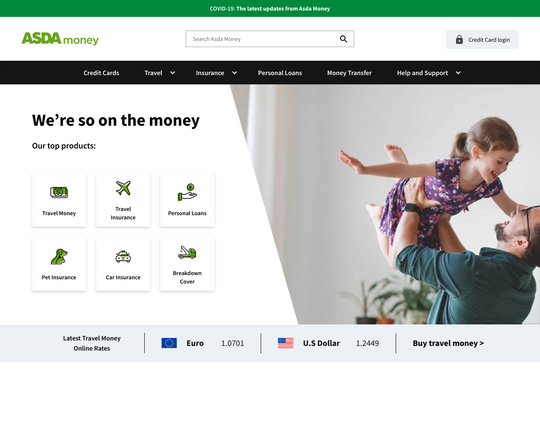Screen dimensions: 540x432
Task: Click the padlock icon on Credit Card login
Action: [459, 39]
